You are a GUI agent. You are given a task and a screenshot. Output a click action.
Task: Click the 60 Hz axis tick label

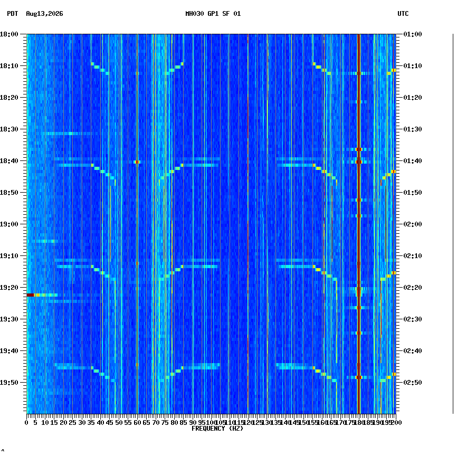tap(137, 423)
